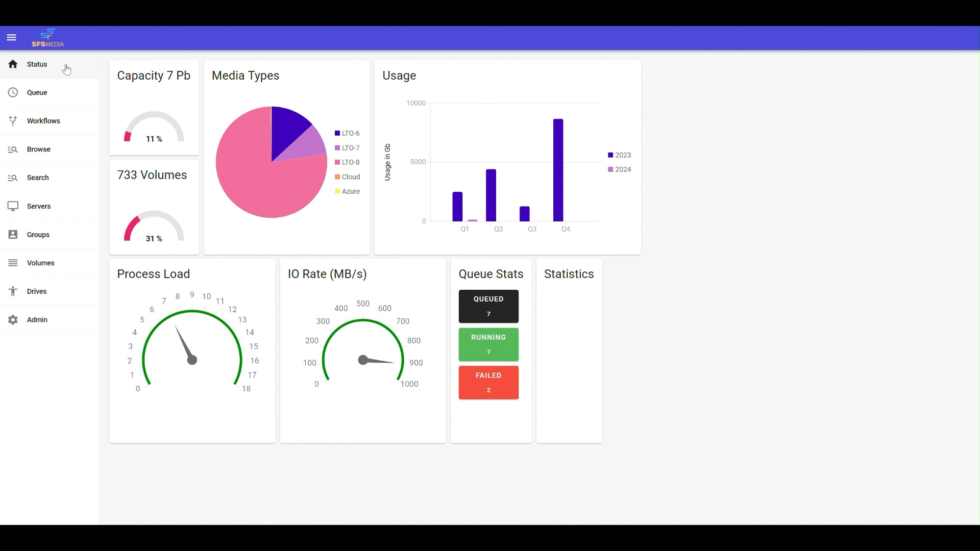Click the Queue clock icon
Image resolution: width=980 pixels, height=551 pixels.
pyautogui.click(x=13, y=92)
